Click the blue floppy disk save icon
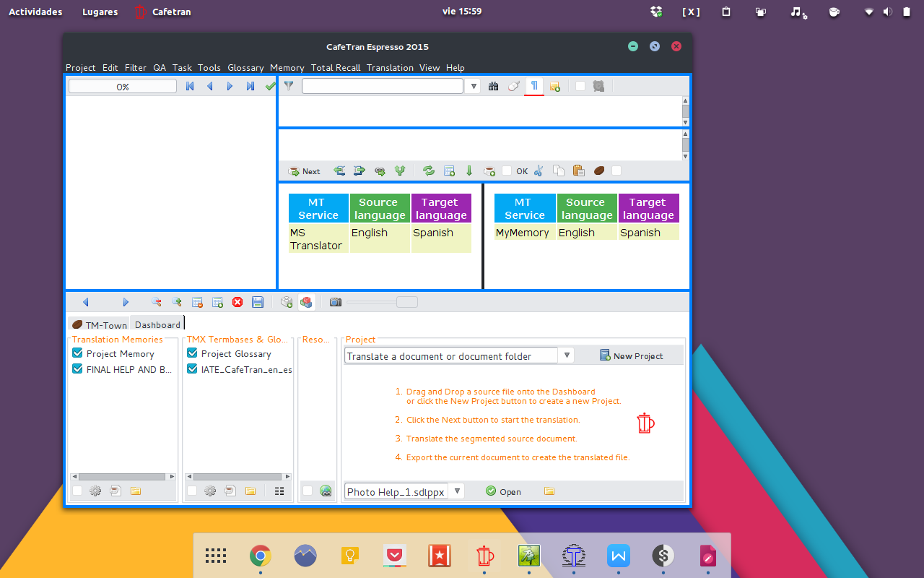The height and width of the screenshot is (578, 924). coord(258,302)
